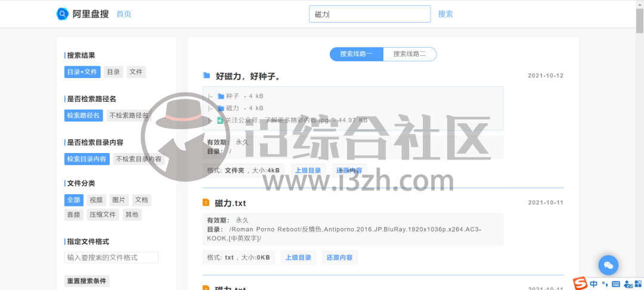The image size is (644, 290).
Task: Click the Sogou user account icon
Action: coord(627,284)
